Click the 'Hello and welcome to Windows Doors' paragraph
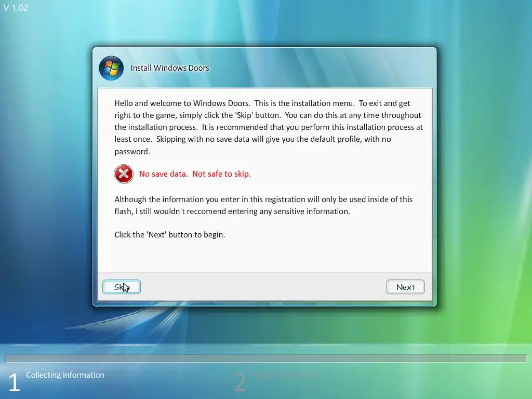The width and height of the screenshot is (532, 399). pos(269,127)
